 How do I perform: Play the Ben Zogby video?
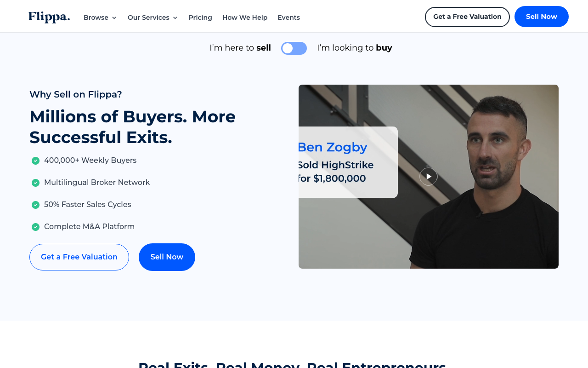click(x=428, y=177)
